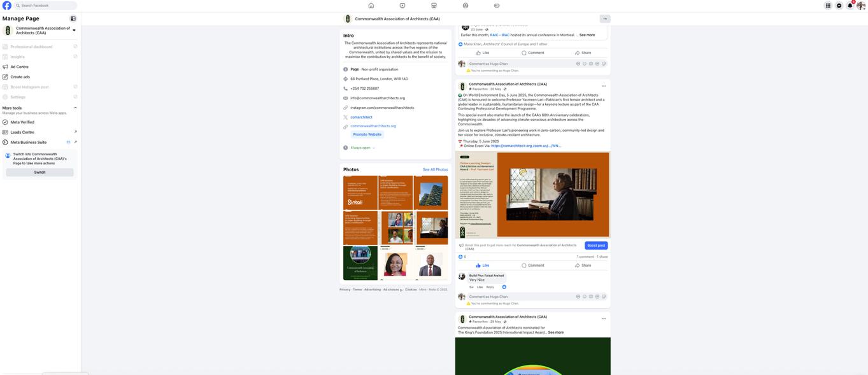Open the Intali photo thumbnail
This screenshot has width=868, height=375.
tap(360, 193)
